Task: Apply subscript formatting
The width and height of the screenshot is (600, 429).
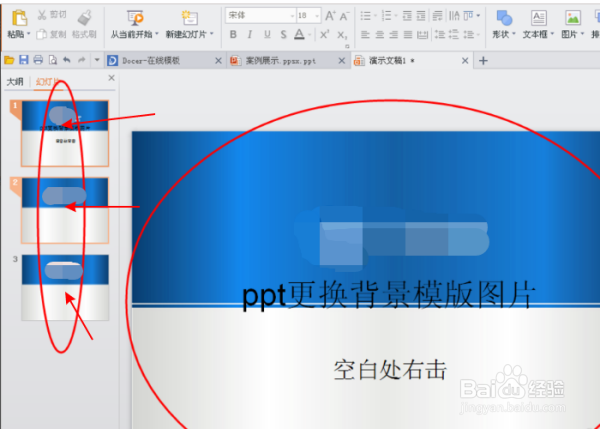Action: [342, 35]
